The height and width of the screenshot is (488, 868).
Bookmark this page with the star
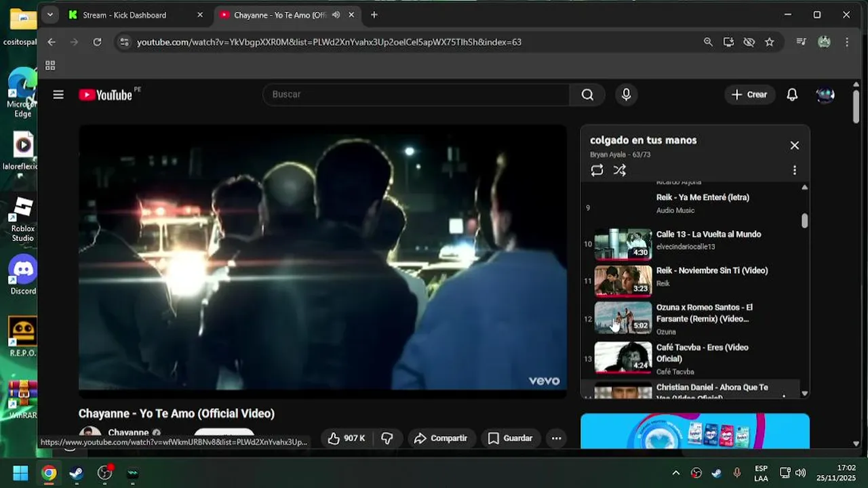click(769, 42)
